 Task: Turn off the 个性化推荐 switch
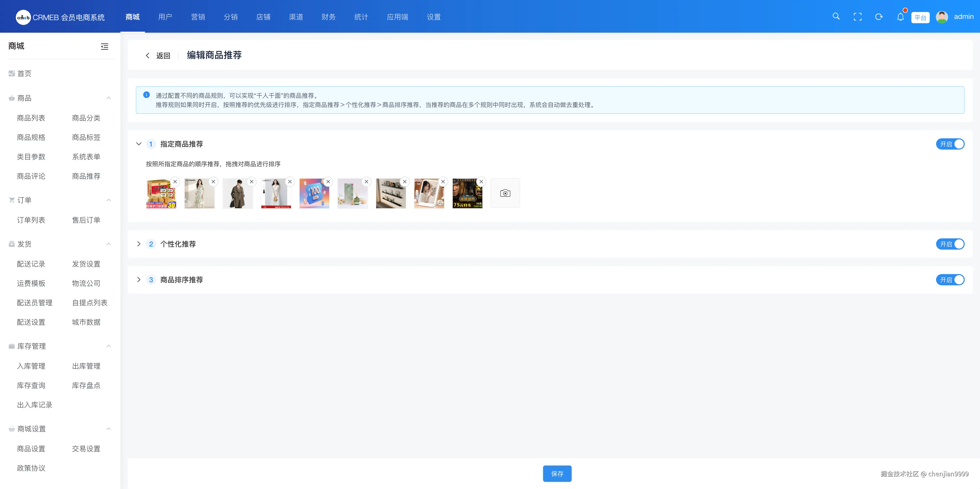[x=950, y=244]
